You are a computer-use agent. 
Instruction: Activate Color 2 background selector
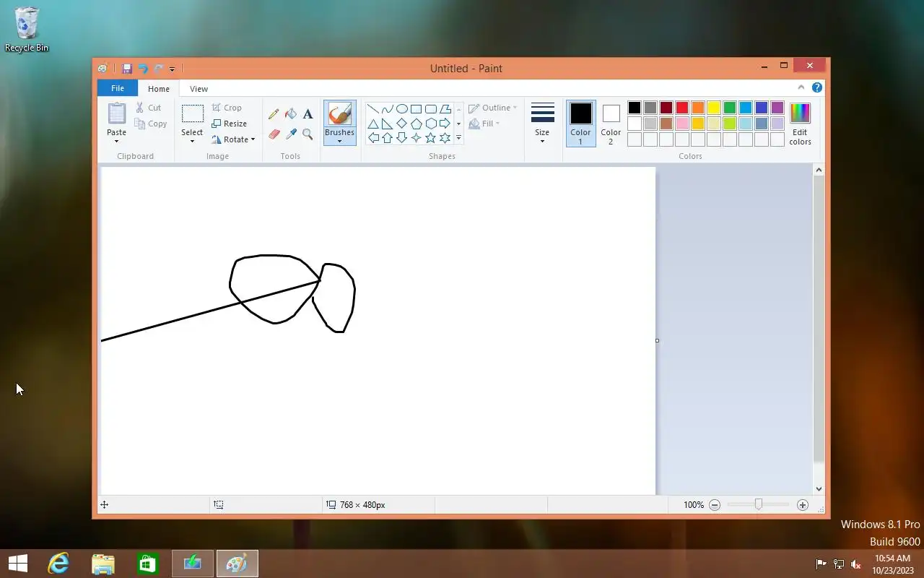point(611,123)
